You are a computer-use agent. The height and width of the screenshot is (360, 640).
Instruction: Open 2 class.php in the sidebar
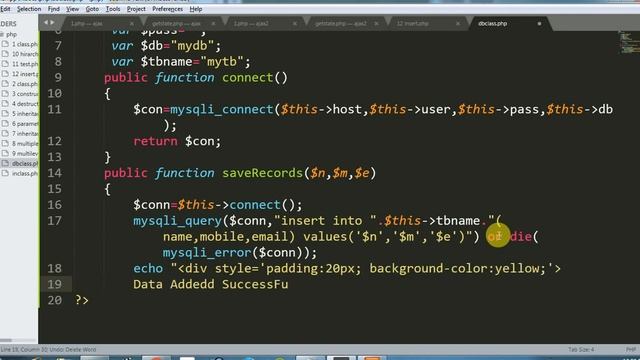(x=24, y=84)
